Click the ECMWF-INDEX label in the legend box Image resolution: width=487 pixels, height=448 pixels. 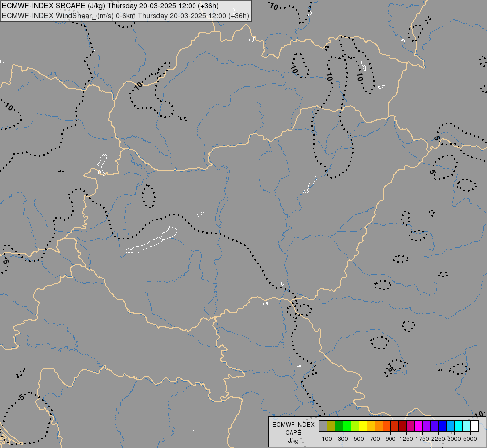(293, 425)
